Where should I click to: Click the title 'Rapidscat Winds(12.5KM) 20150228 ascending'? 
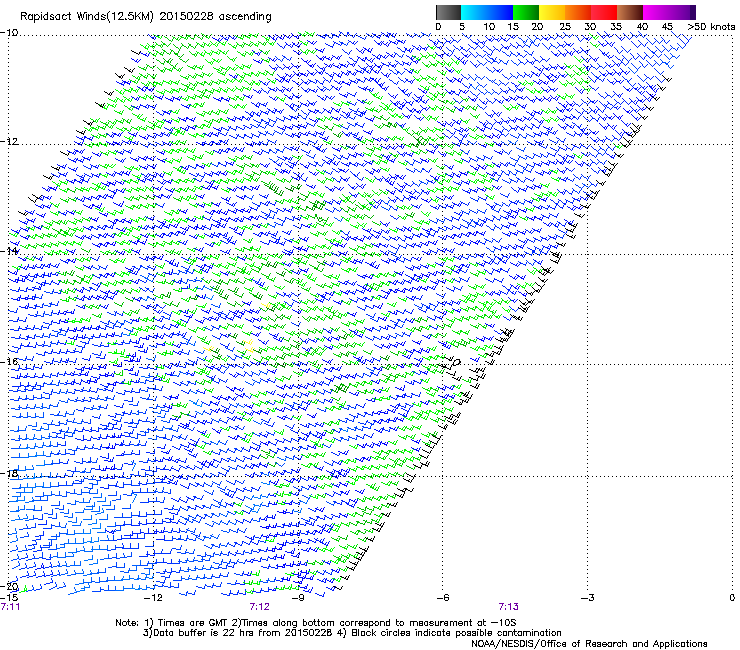point(146,17)
